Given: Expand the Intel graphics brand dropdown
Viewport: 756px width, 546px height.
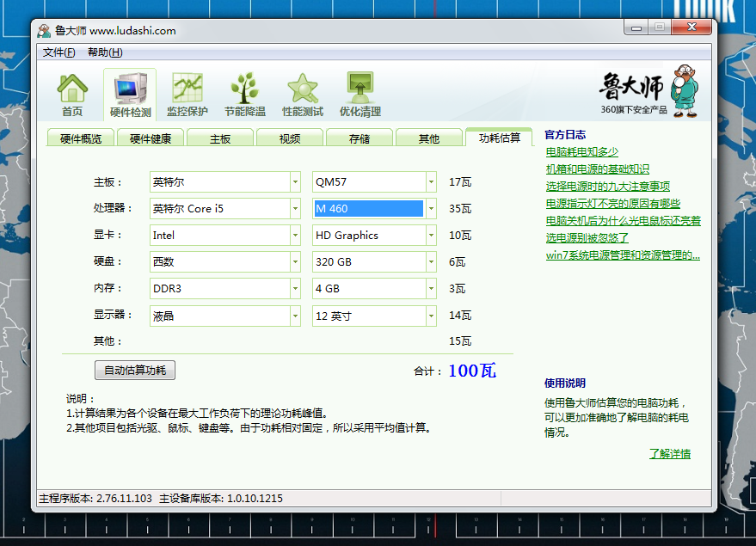Looking at the screenshot, I should coord(295,236).
